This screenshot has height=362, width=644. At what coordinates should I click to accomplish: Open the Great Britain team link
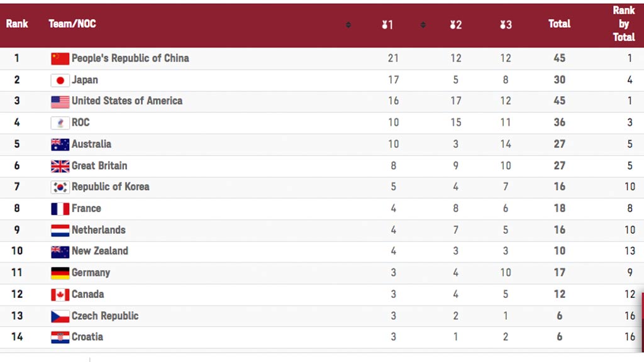(x=99, y=166)
